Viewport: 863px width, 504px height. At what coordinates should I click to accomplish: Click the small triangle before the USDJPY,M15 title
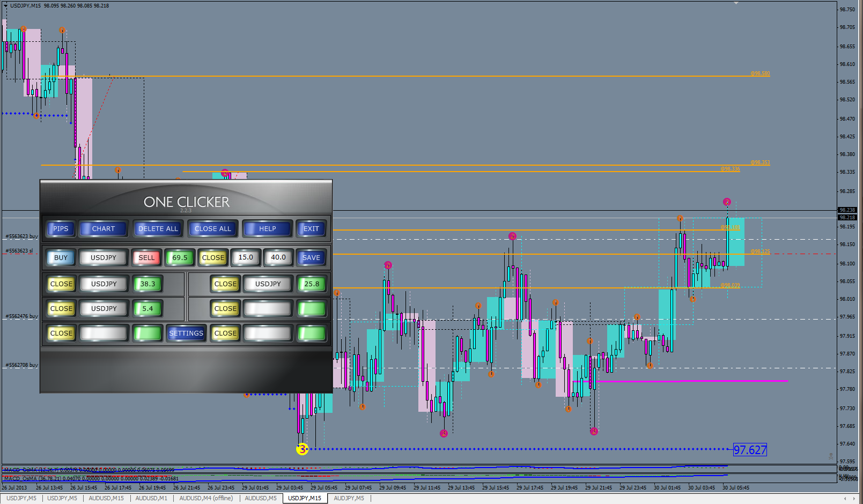[5, 6]
